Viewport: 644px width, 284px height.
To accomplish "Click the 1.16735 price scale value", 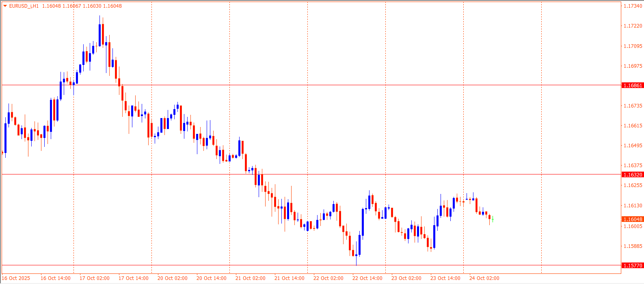I will tap(633, 106).
